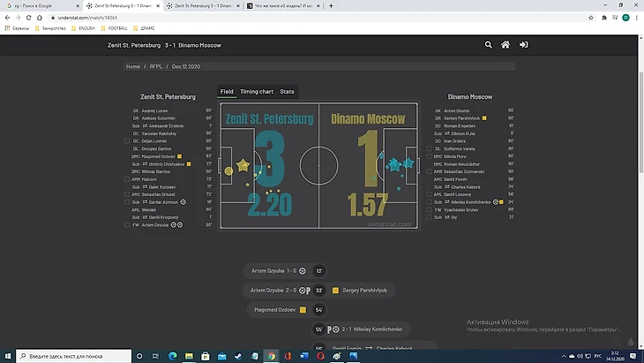Select the Field tab
Image resolution: width=644 pixels, height=363 pixels.
227,92
